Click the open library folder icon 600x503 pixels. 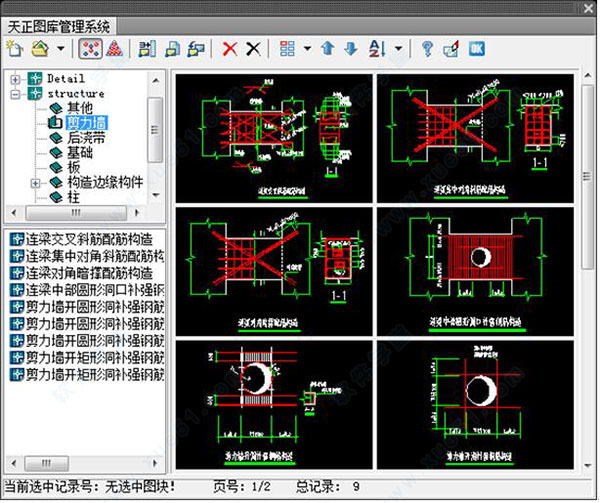(39, 48)
